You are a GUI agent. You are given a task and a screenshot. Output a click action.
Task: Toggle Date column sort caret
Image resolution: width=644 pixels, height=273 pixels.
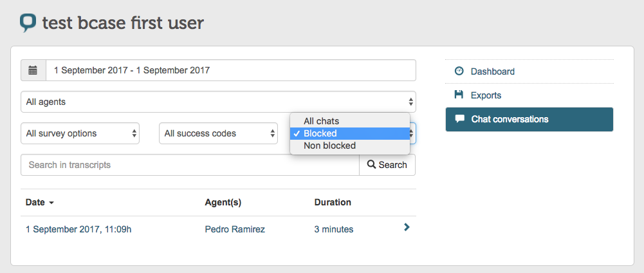(51, 203)
